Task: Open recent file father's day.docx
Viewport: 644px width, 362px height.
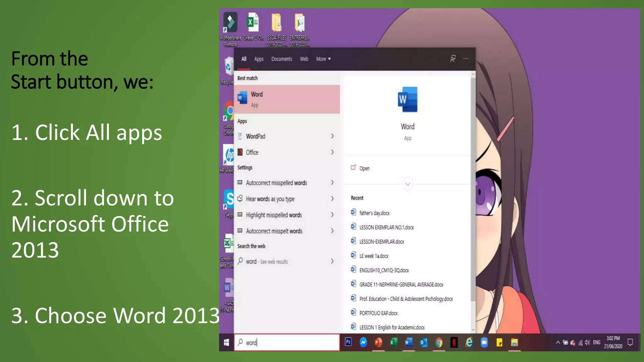Action: point(374,213)
